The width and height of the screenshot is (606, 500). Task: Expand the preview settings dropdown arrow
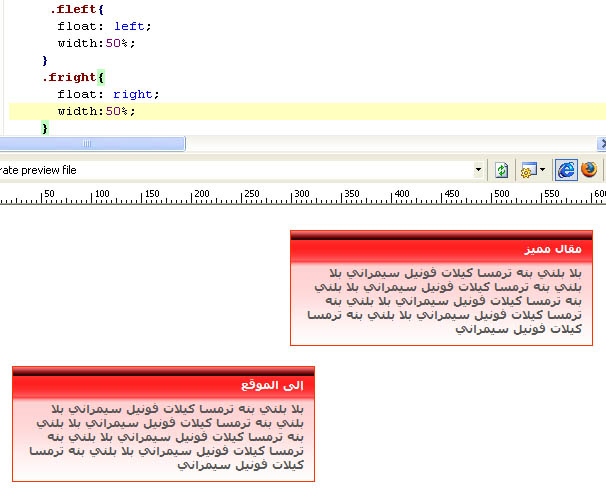[x=542, y=170]
